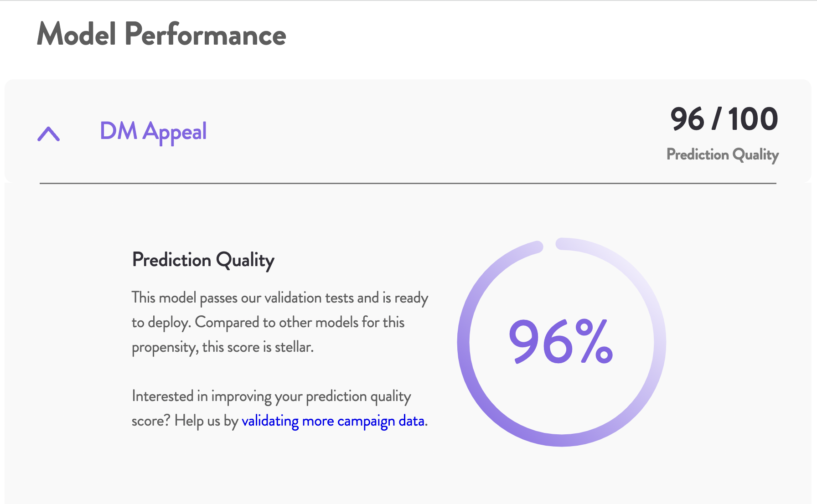Click the horizontal divider under DM Appeal header
The height and width of the screenshot is (504, 817).
point(408,183)
